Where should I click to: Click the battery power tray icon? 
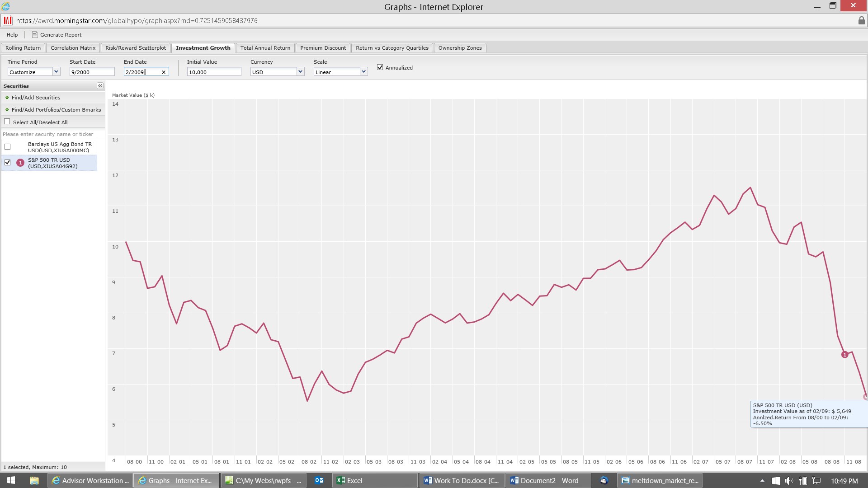[x=803, y=481]
